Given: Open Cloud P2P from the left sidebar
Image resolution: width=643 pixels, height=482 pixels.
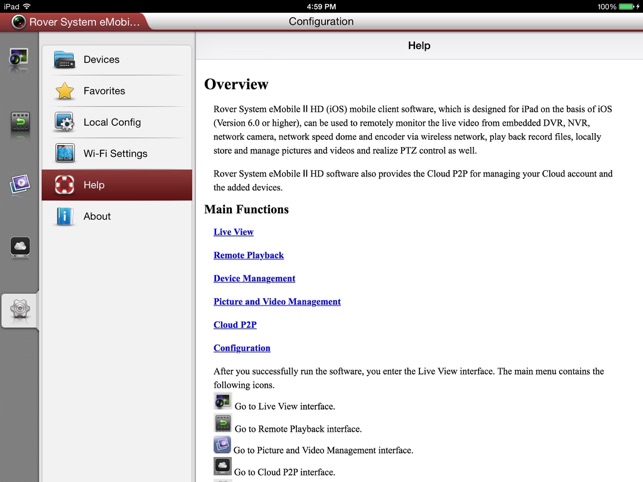Looking at the screenshot, I should tap(20, 247).
